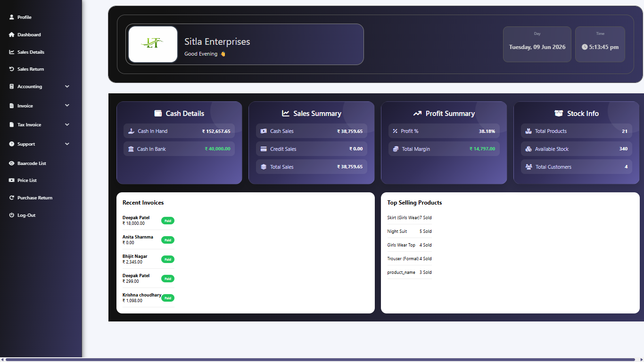Click the Log-Out power icon
Image resolution: width=644 pixels, height=362 pixels.
coord(12,215)
